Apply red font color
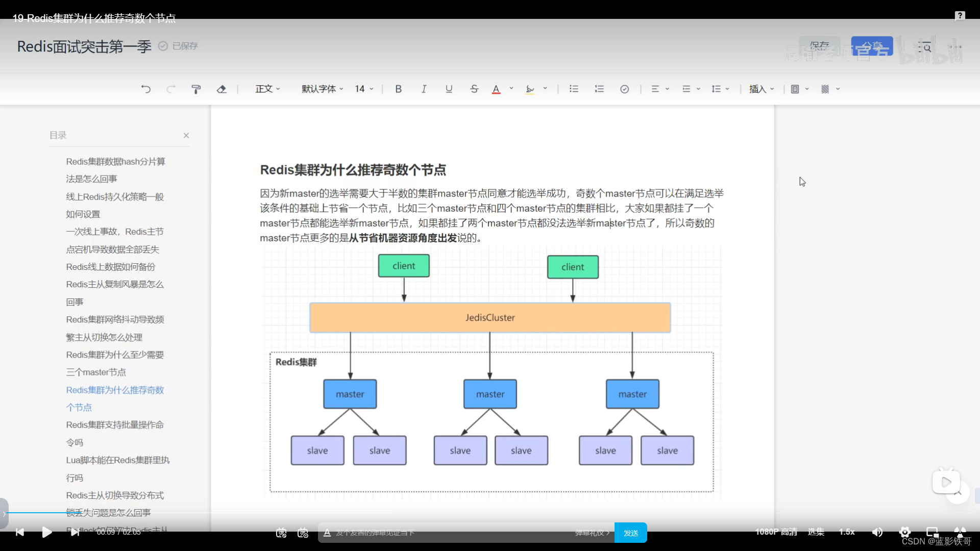This screenshot has width=980, height=551. [x=496, y=89]
